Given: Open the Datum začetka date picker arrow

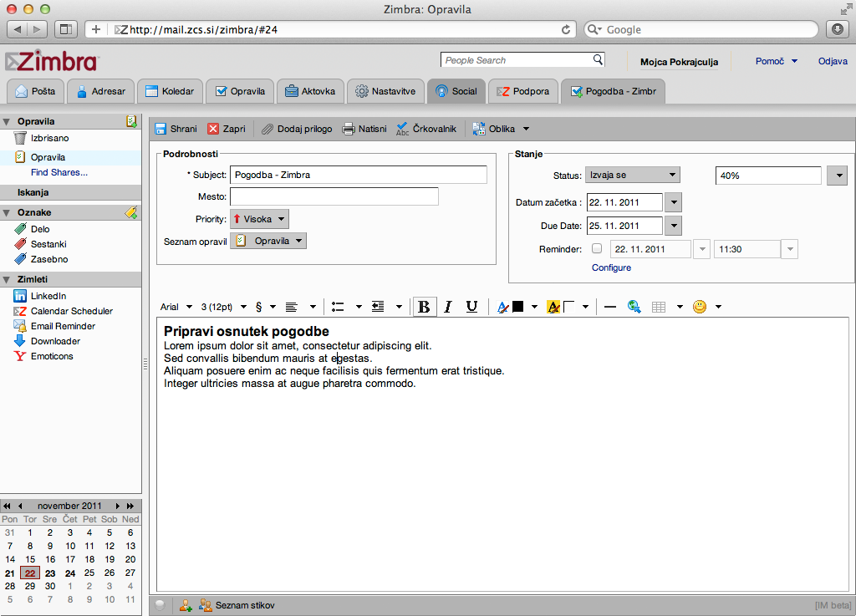Looking at the screenshot, I should tap(674, 202).
